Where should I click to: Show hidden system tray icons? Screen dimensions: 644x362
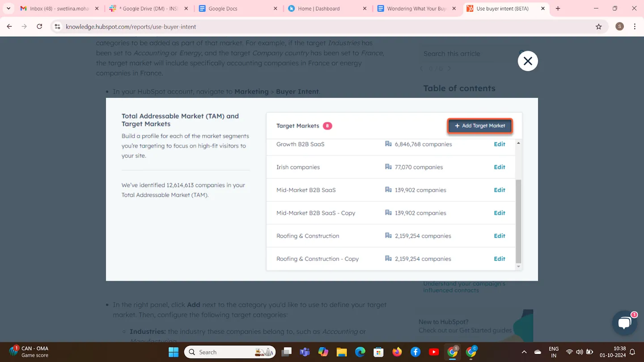(x=524, y=352)
